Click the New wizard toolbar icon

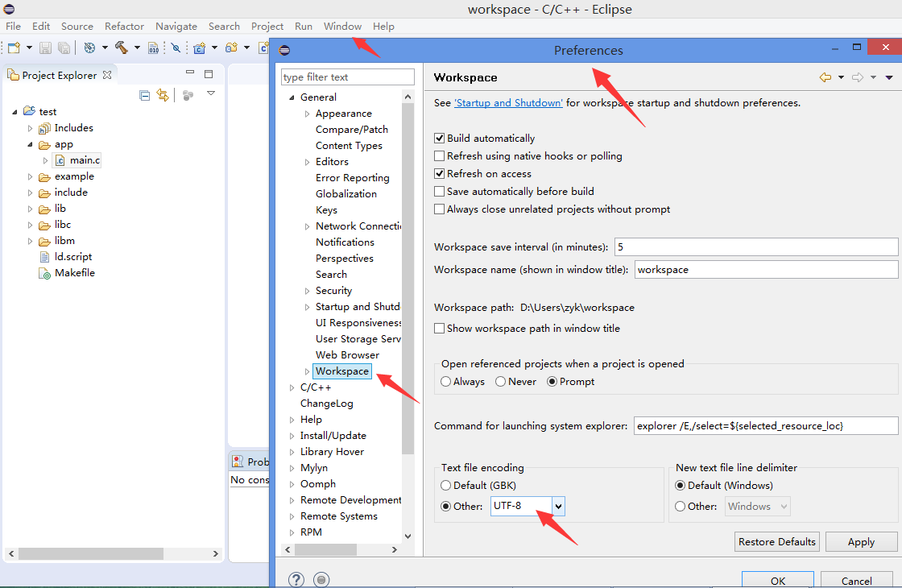(x=14, y=48)
